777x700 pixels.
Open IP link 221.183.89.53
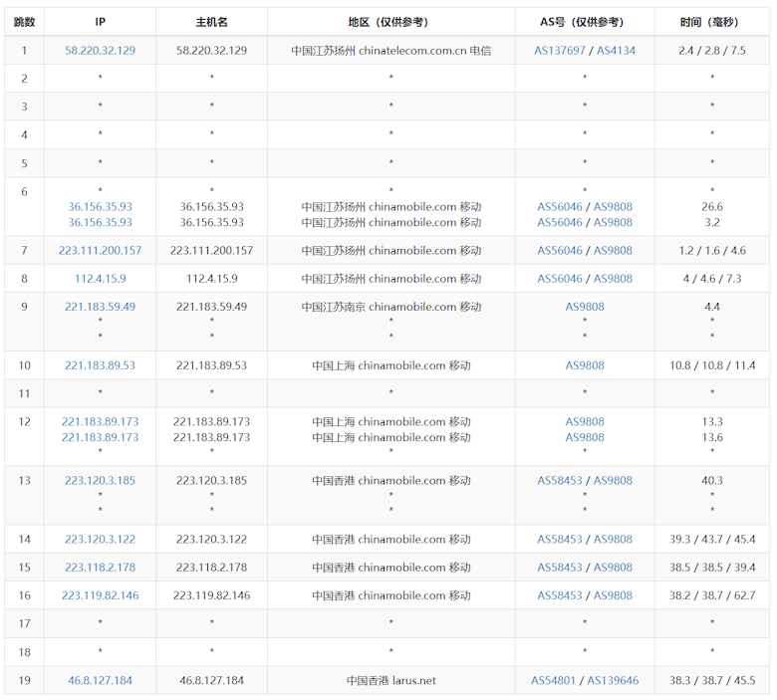tap(100, 365)
